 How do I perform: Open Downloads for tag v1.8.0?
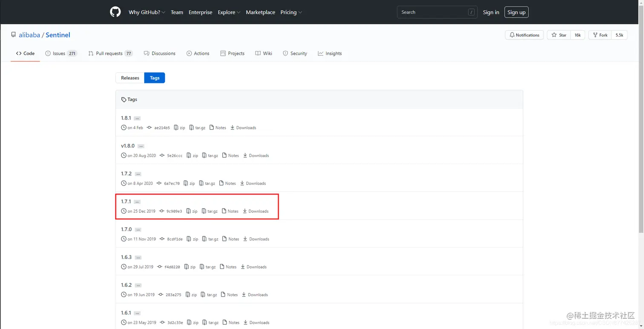[256, 155]
